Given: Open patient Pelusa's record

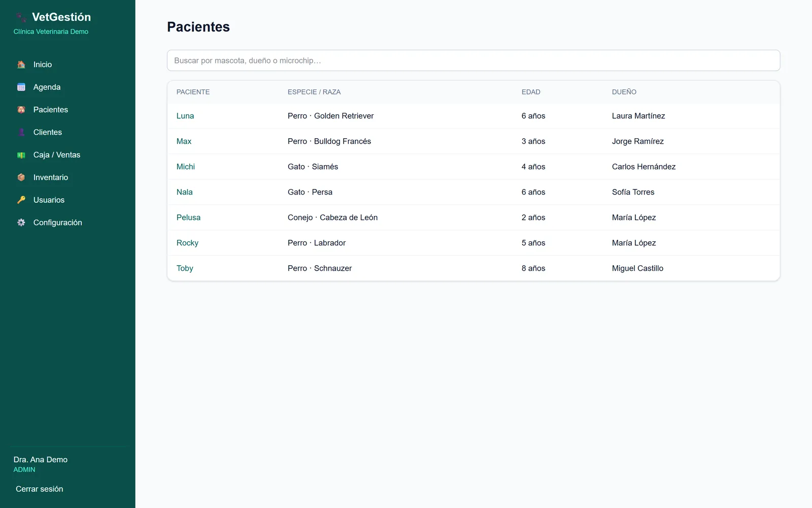Looking at the screenshot, I should (x=188, y=217).
